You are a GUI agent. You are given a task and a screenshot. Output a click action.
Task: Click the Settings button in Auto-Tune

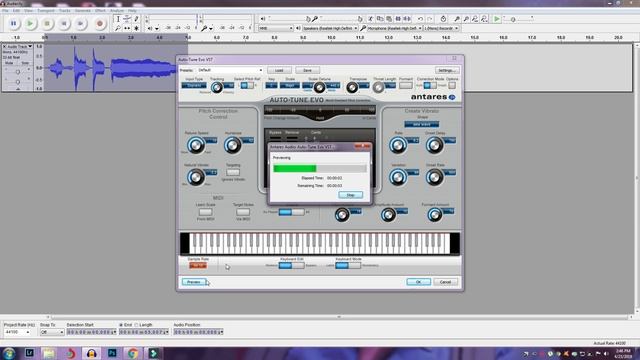447,70
